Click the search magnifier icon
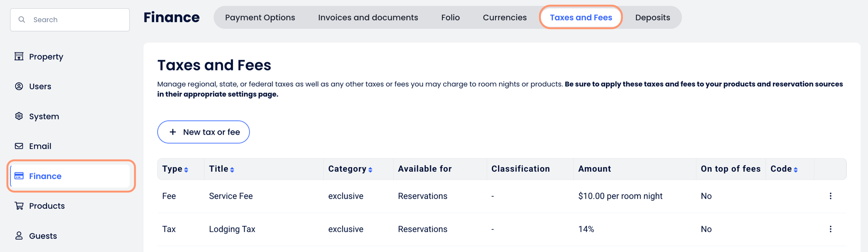This screenshot has height=252, width=868. 22,20
